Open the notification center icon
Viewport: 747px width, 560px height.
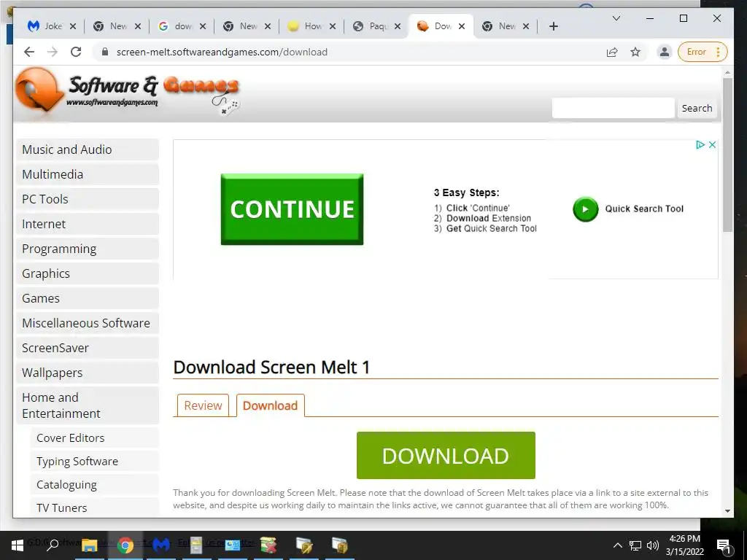pyautogui.click(x=724, y=545)
